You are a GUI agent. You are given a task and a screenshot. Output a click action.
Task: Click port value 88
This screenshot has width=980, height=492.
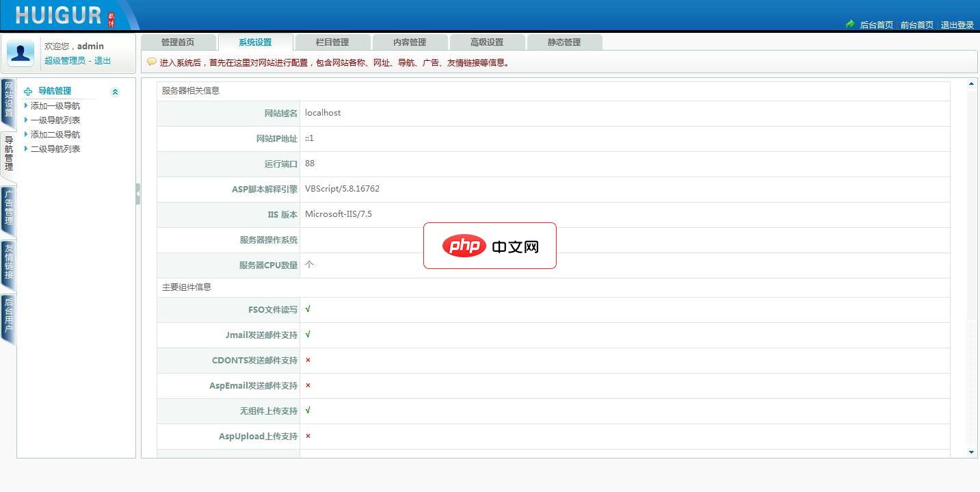point(310,164)
